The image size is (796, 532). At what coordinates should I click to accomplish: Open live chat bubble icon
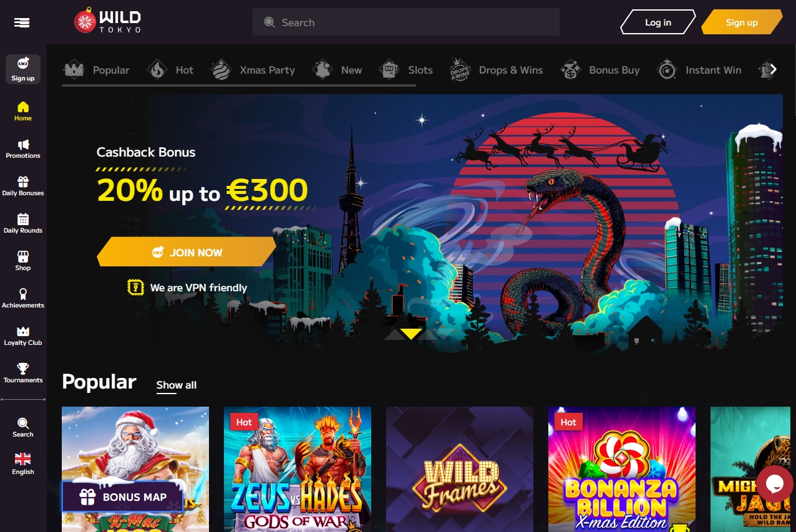tap(775, 484)
